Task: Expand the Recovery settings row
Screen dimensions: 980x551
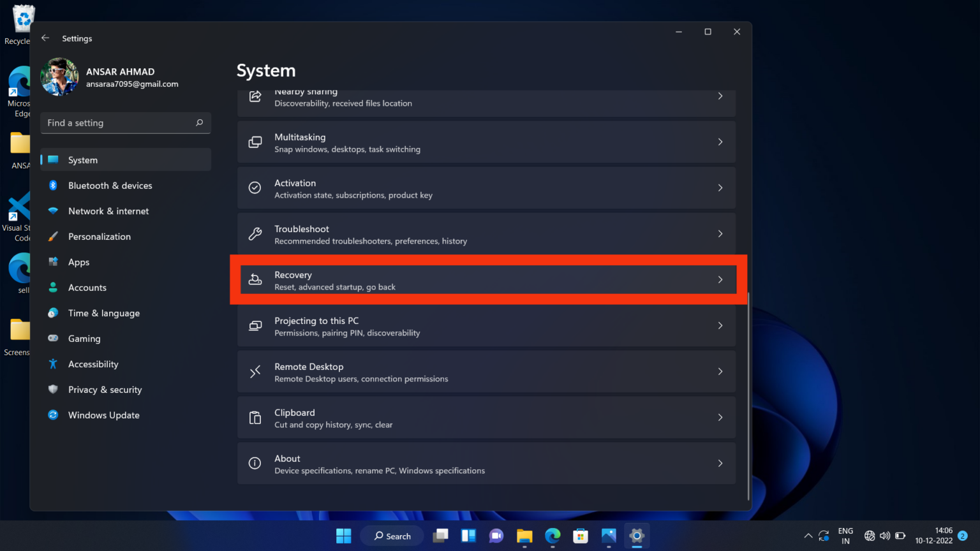Action: pyautogui.click(x=487, y=279)
